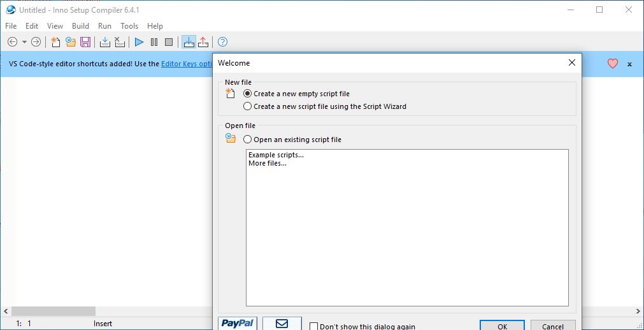This screenshot has height=330, width=644.
Task: Dismiss the banner with x icon
Action: click(629, 64)
